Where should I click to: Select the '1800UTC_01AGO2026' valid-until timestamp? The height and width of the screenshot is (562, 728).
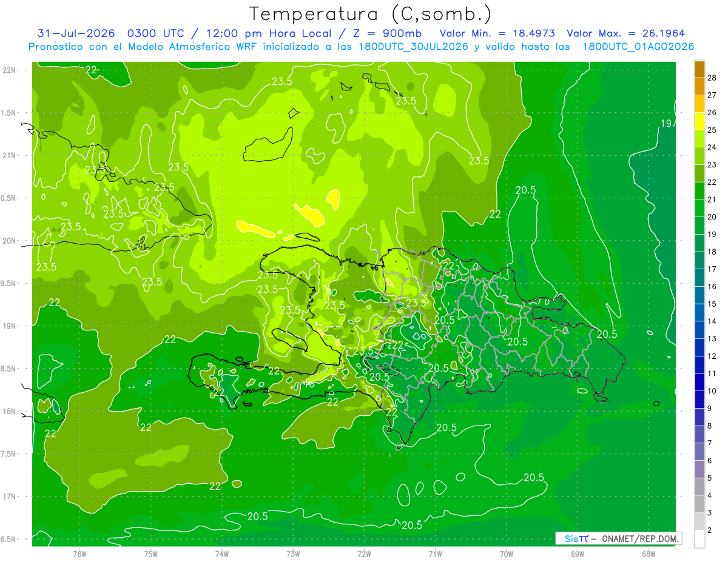[639, 47]
